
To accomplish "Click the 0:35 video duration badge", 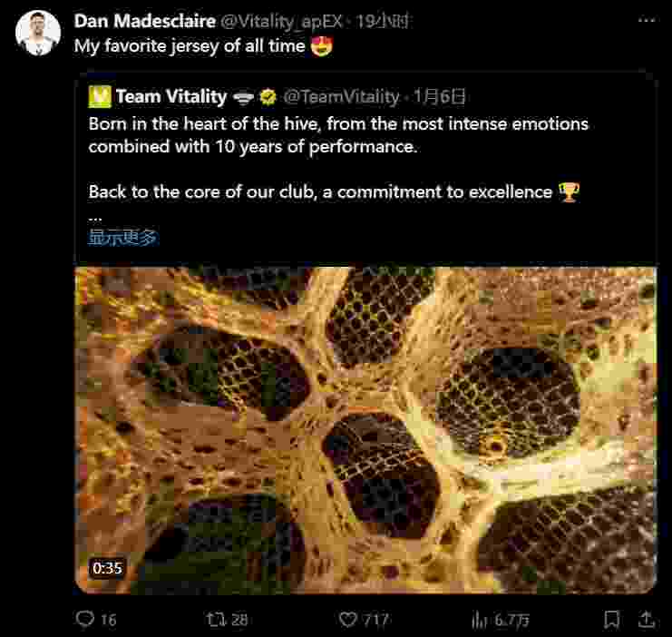I will pyautogui.click(x=107, y=569).
